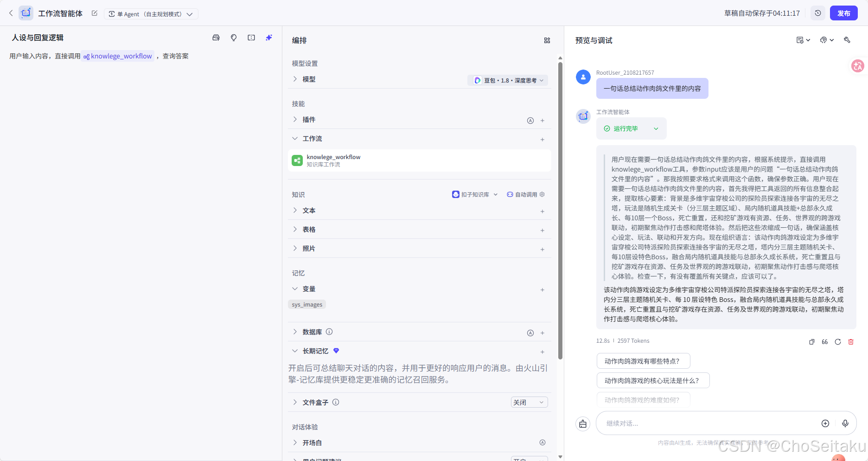Screen dimensions: 868x461
Task: Click suggestion 动作肉鸽游戏有哪些特点？
Action: (x=643, y=361)
